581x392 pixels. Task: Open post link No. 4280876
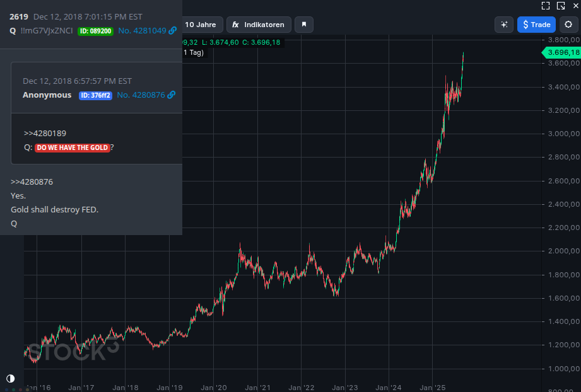[141, 95]
